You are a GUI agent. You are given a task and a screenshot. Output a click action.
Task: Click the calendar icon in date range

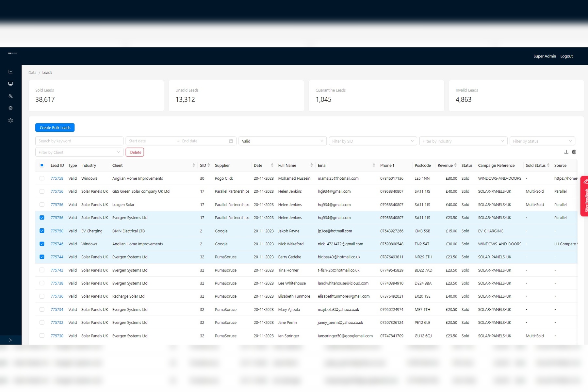click(x=231, y=141)
